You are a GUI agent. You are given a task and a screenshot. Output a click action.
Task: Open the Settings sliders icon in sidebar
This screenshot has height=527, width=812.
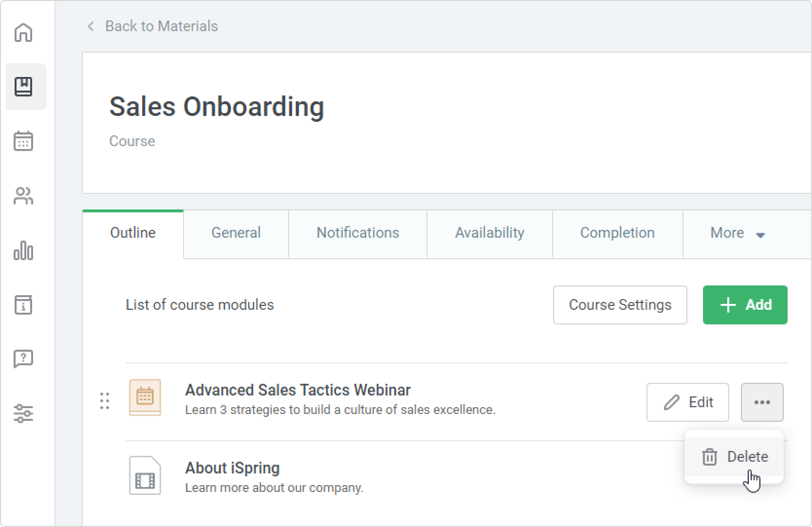(x=23, y=414)
